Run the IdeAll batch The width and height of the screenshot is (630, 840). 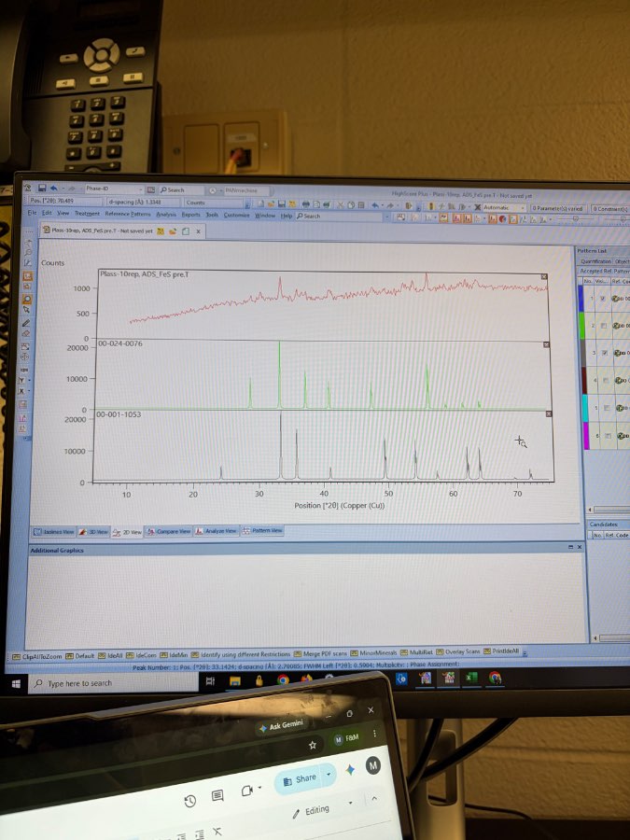111,656
